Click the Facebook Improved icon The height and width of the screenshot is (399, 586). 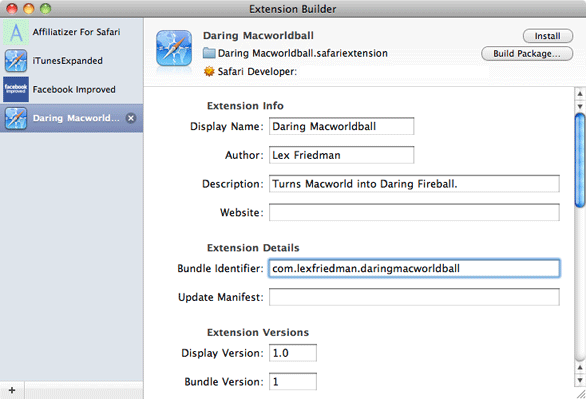16,89
